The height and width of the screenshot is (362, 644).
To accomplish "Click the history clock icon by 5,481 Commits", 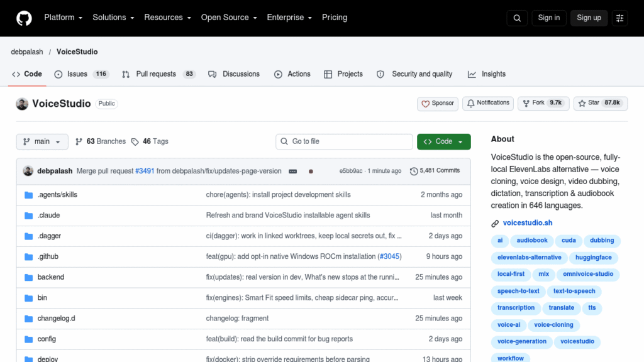I will (x=414, y=171).
